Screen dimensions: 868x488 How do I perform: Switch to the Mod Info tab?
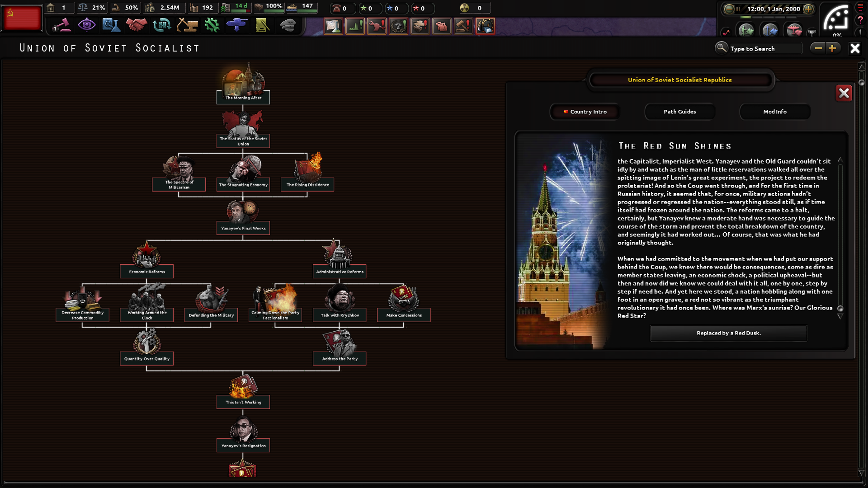click(x=774, y=112)
